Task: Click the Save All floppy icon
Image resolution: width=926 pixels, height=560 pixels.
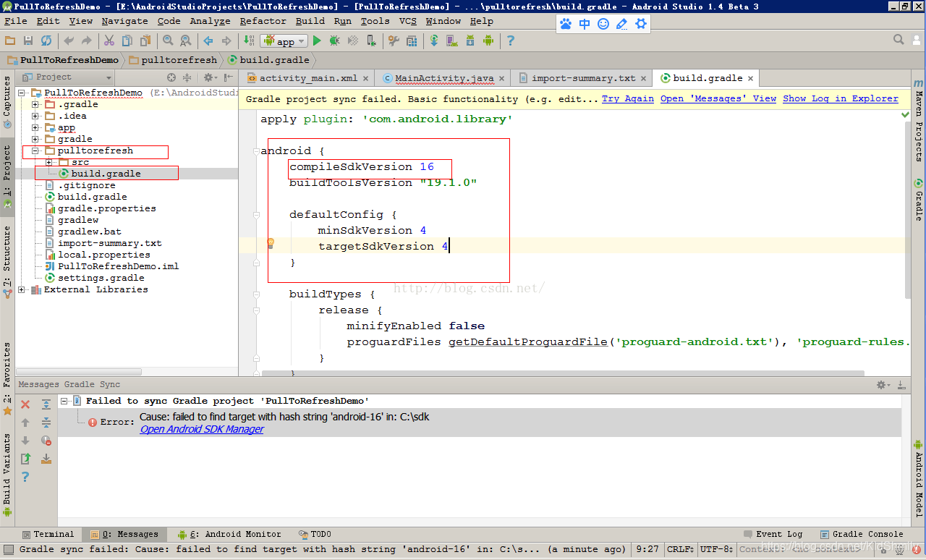Action: coord(28,41)
